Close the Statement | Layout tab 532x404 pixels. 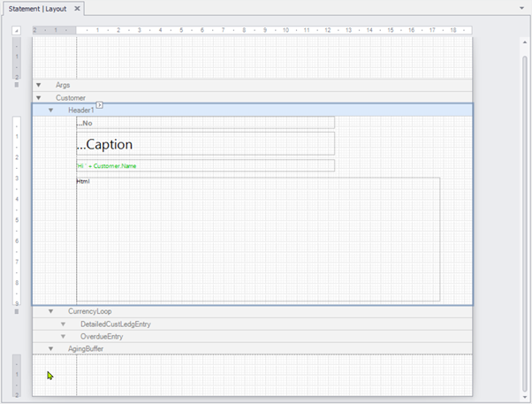click(x=77, y=9)
